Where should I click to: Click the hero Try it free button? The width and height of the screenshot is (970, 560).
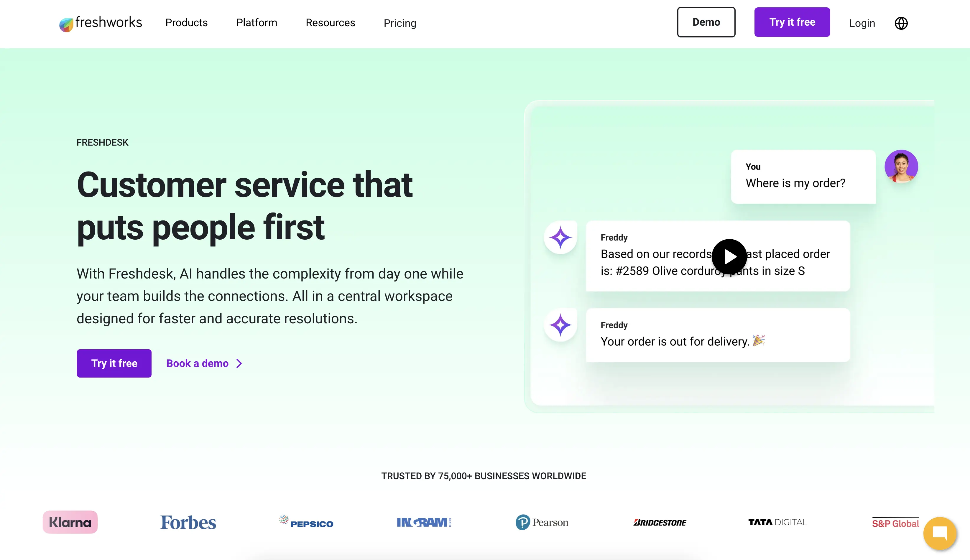click(114, 363)
